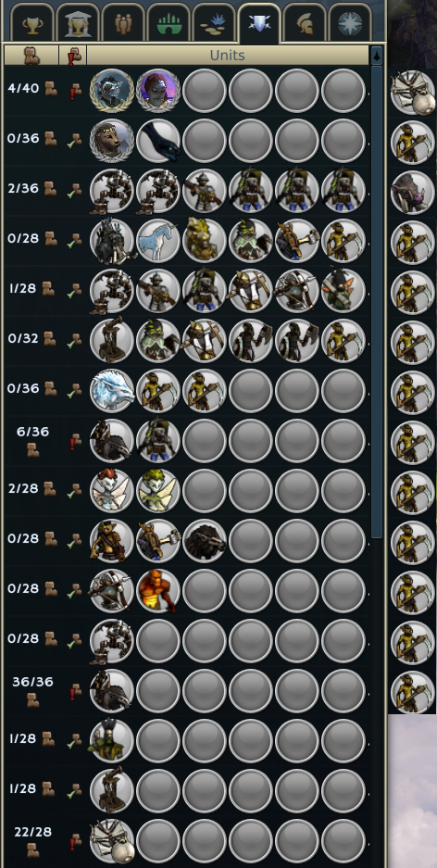Open the green city tab

pos(169,23)
